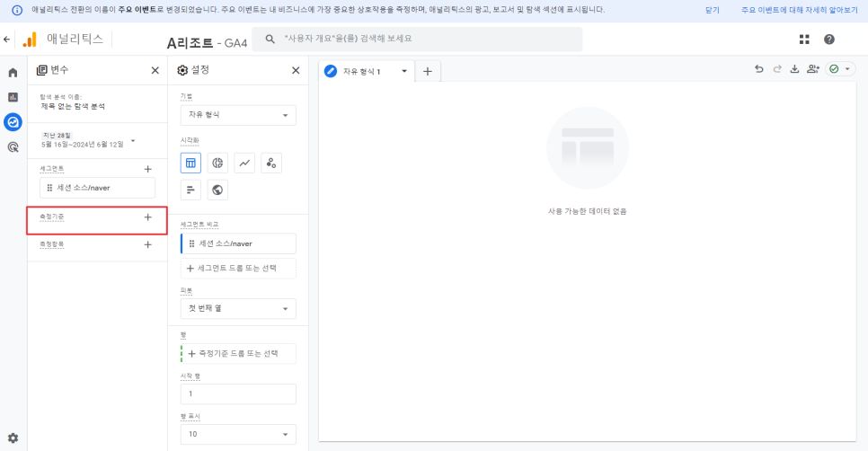This screenshot has width=868, height=451.
Task: Add a new segment with plus
Action: (x=147, y=169)
